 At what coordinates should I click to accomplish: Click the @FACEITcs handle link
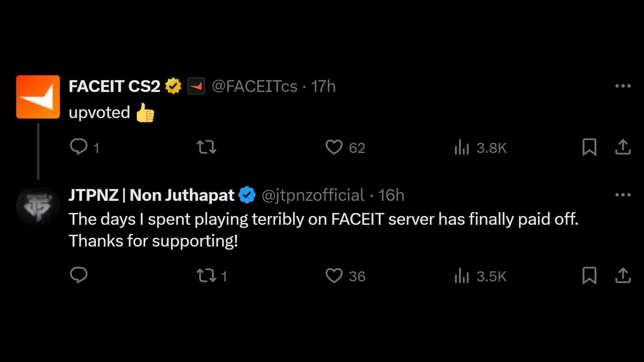(x=254, y=86)
